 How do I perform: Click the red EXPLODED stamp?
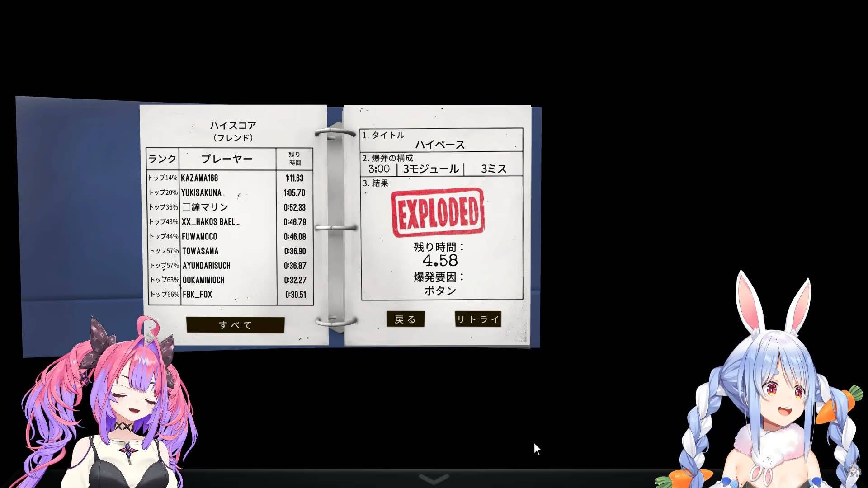point(437,213)
